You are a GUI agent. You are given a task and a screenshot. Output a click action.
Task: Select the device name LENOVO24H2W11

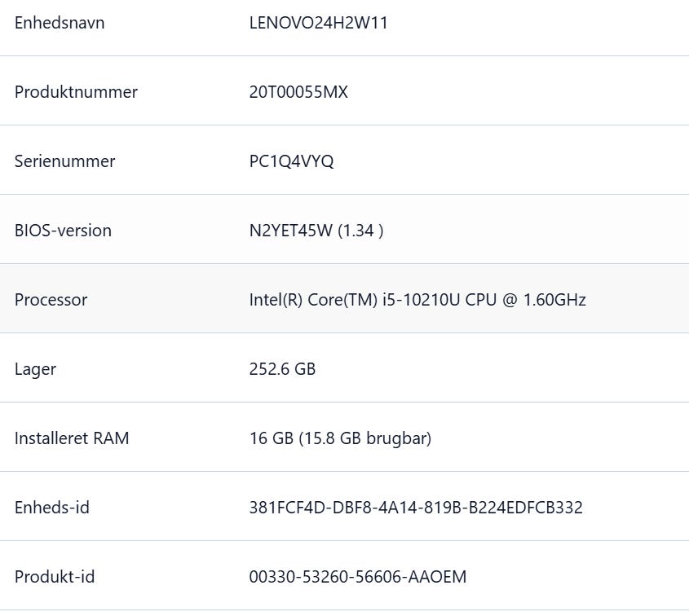coord(318,23)
